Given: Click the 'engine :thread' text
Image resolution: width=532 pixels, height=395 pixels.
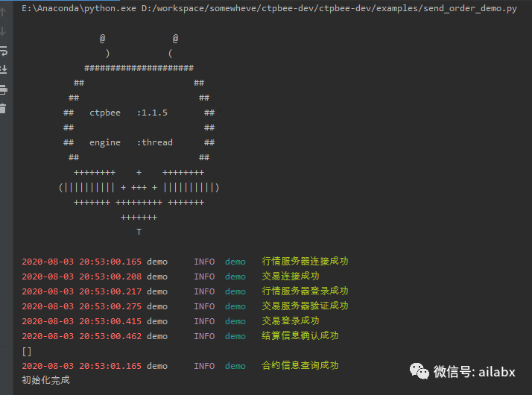Looking at the screenshot, I should point(131,142).
